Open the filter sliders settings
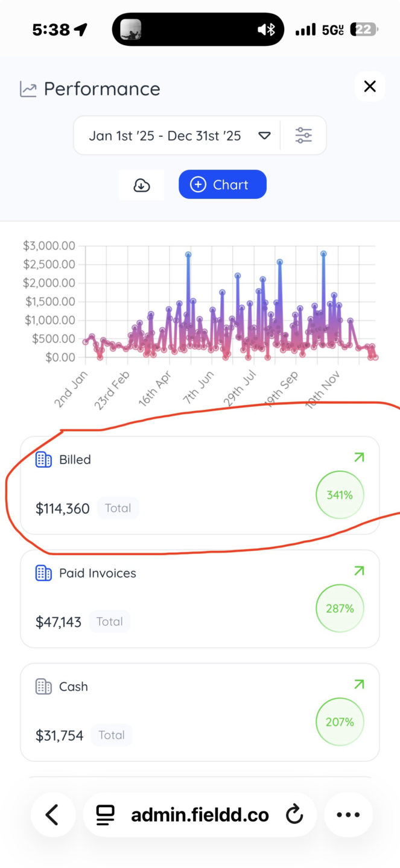Viewport: 400px width, 868px height. (x=303, y=136)
